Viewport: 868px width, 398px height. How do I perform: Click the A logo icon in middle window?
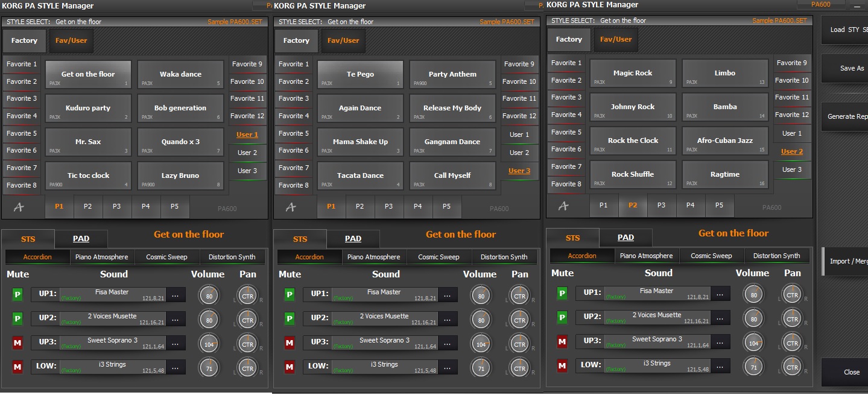click(x=291, y=207)
